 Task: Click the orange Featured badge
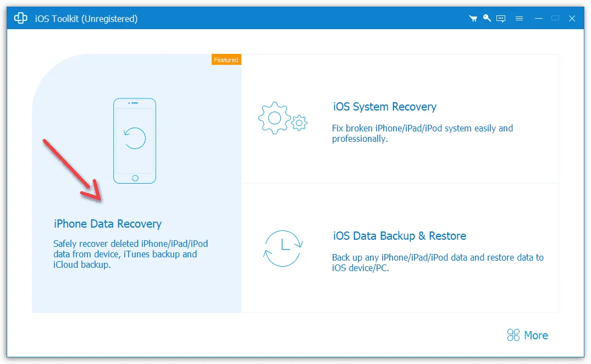(x=226, y=59)
